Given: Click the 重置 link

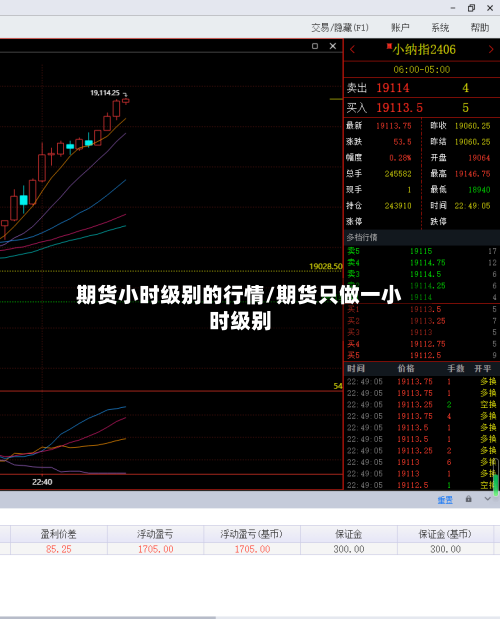Looking at the screenshot, I should [x=445, y=500].
